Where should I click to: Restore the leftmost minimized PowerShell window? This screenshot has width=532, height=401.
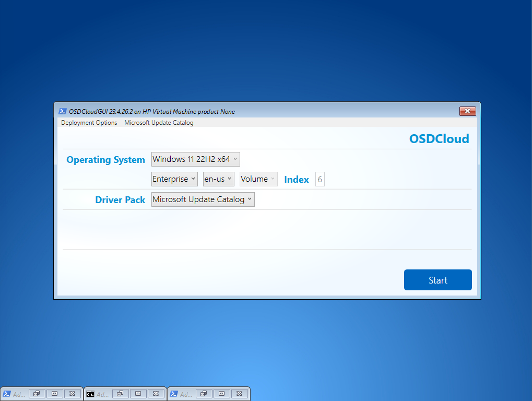click(x=37, y=394)
